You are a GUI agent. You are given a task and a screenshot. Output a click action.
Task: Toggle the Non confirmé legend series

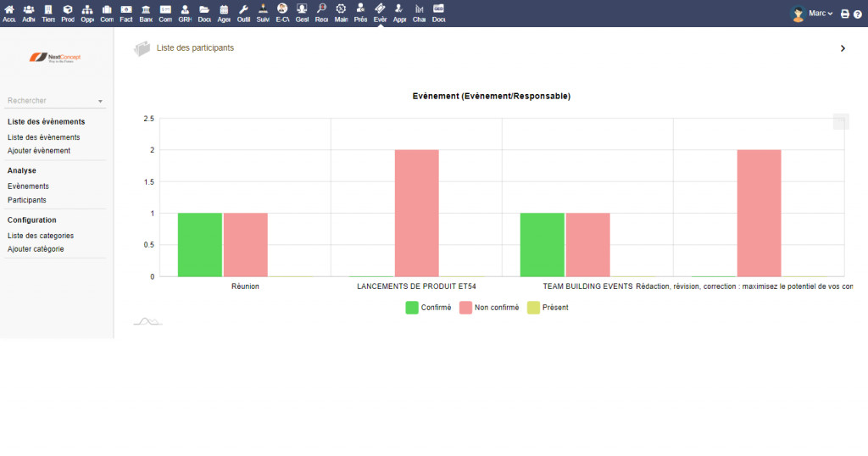489,308
